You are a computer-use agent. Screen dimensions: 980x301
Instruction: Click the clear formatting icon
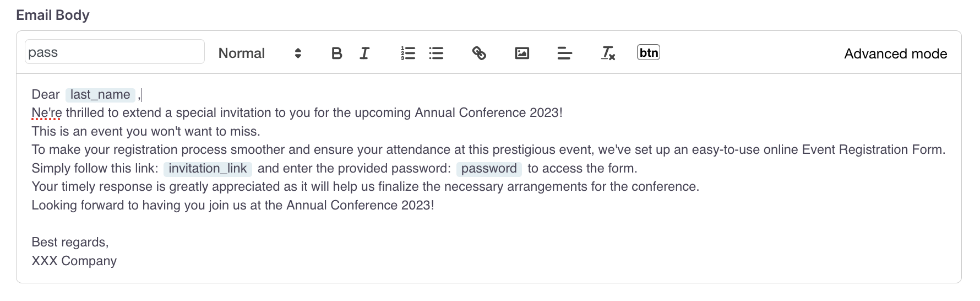click(608, 53)
